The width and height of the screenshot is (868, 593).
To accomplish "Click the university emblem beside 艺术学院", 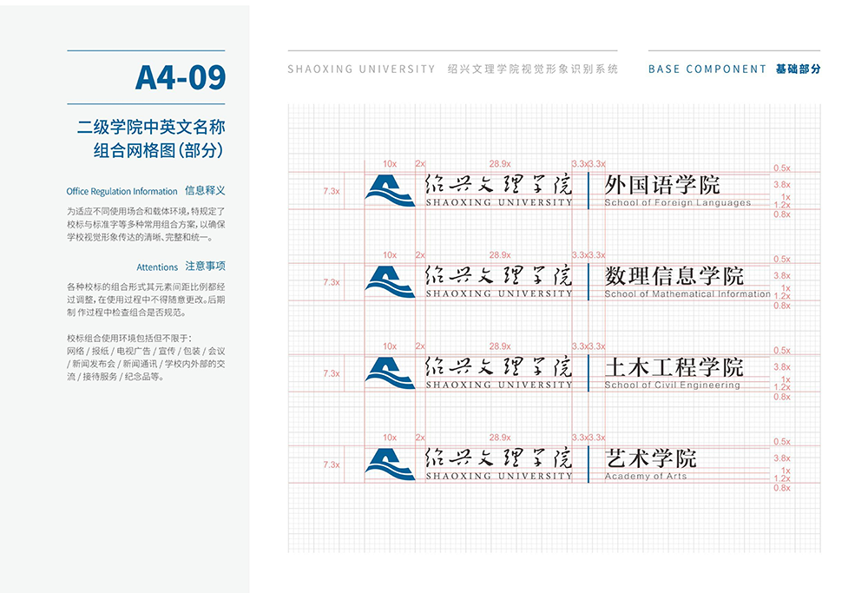I will 389,464.
